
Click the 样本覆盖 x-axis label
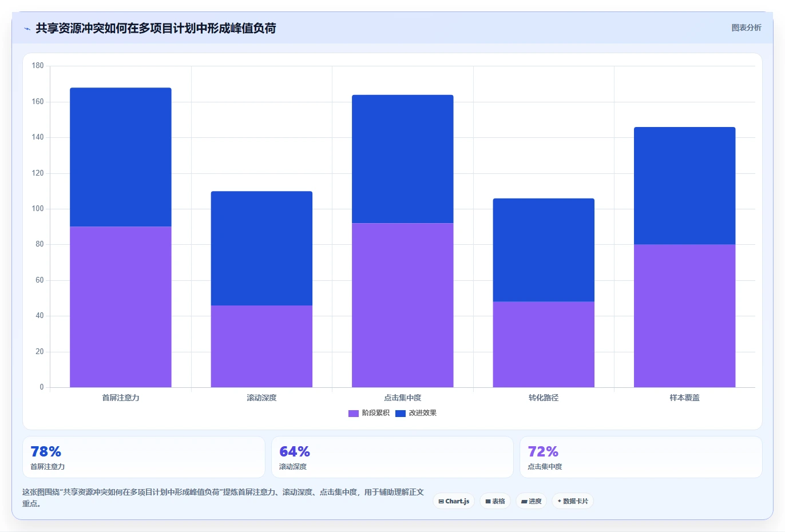685,398
